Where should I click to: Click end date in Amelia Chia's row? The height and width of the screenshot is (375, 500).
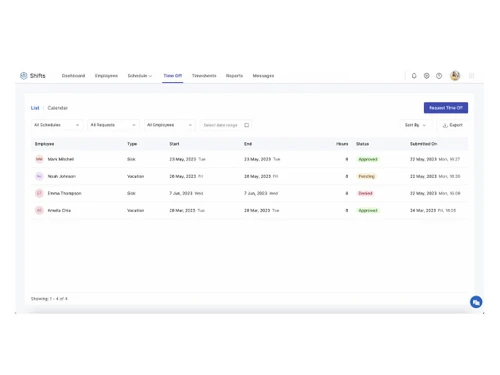(x=262, y=210)
